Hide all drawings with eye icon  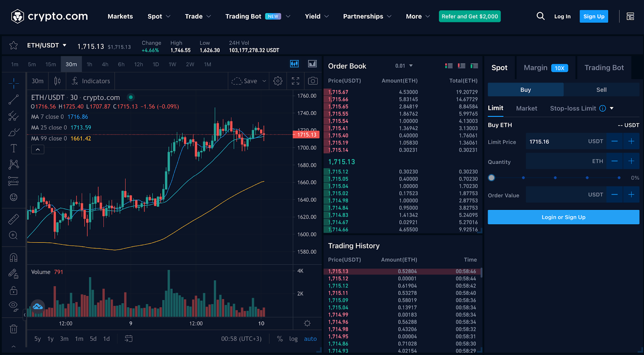click(13, 306)
